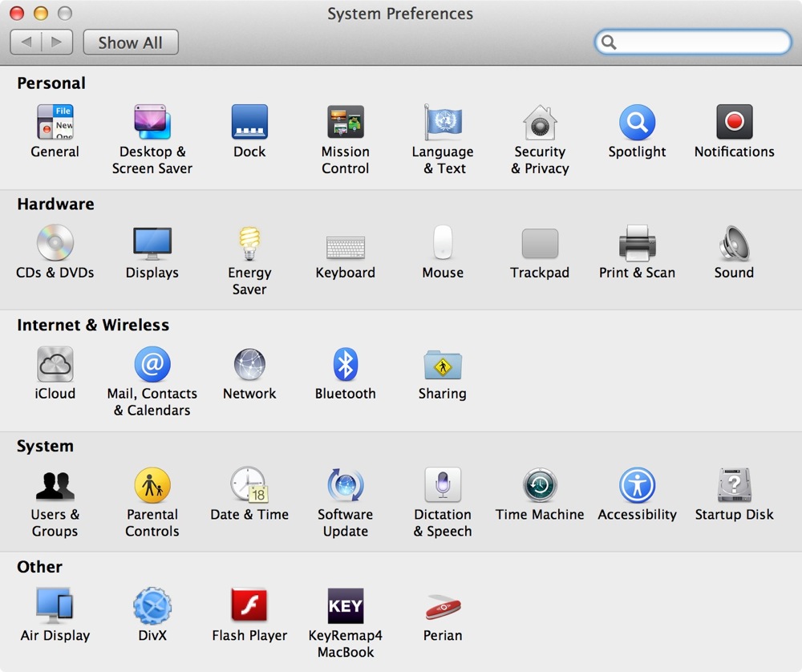Go back with the left arrow button
This screenshot has width=802, height=672.
point(26,43)
